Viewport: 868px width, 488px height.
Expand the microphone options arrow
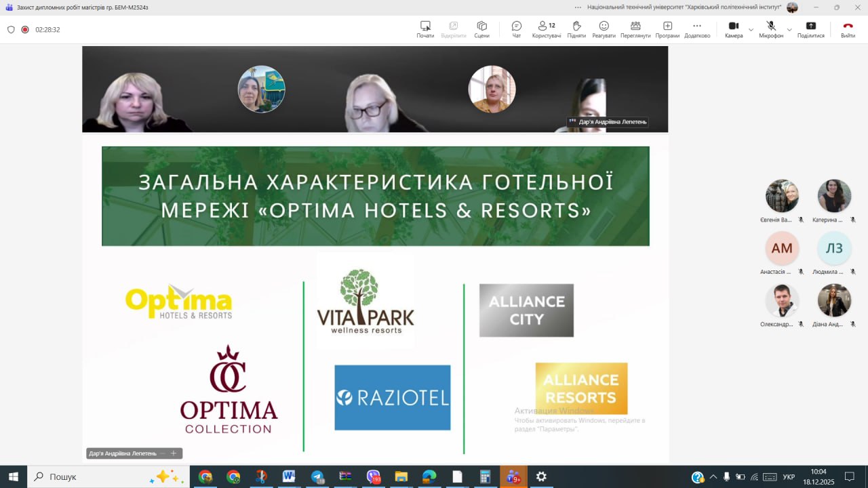click(789, 30)
